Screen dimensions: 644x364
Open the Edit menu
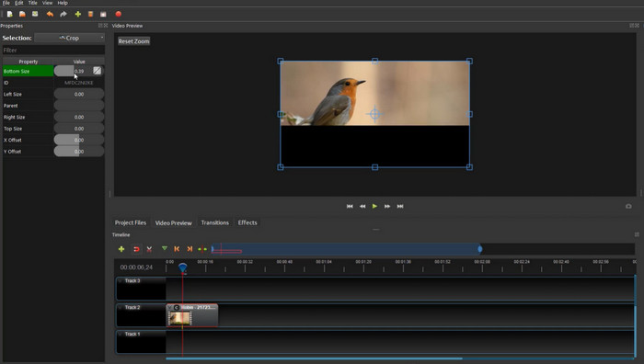click(x=19, y=3)
